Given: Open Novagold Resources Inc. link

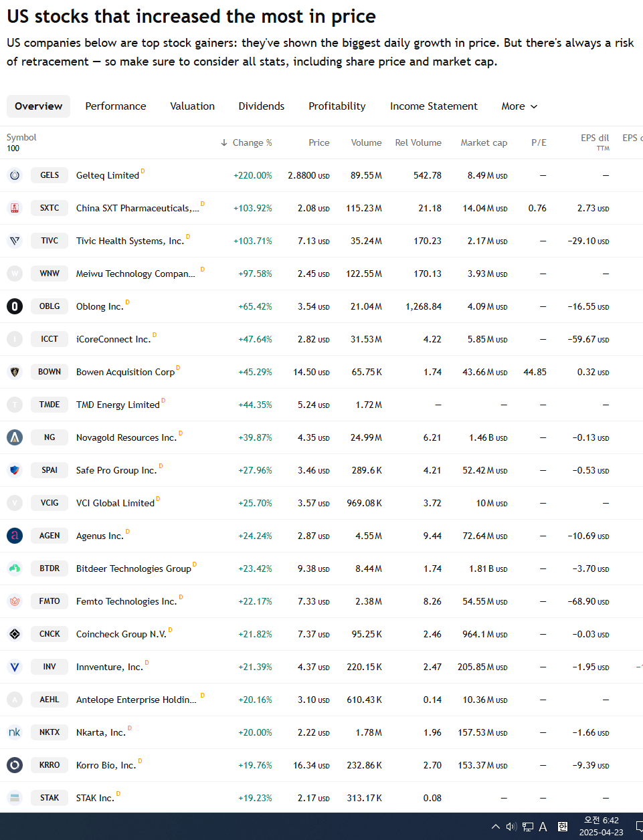Looking at the screenshot, I should click(126, 437).
